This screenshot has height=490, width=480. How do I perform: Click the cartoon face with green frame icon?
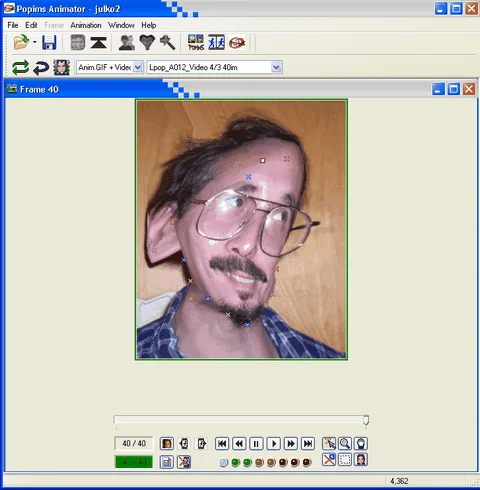[x=62, y=68]
